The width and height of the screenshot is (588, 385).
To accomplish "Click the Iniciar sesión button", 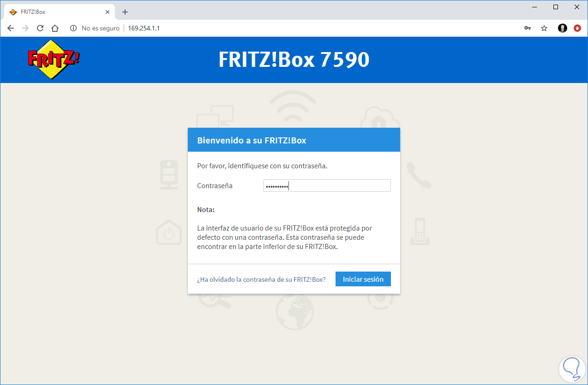I will click(x=363, y=279).
